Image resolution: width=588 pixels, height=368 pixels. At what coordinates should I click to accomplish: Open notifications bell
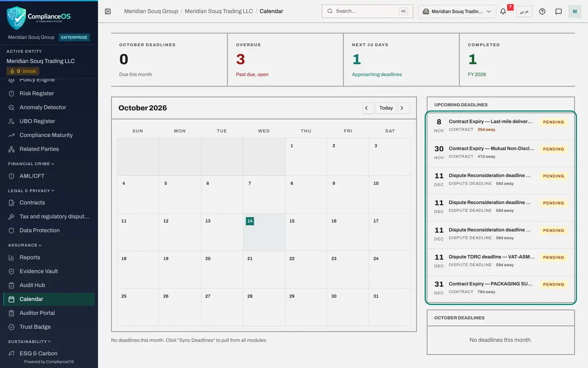tap(503, 11)
